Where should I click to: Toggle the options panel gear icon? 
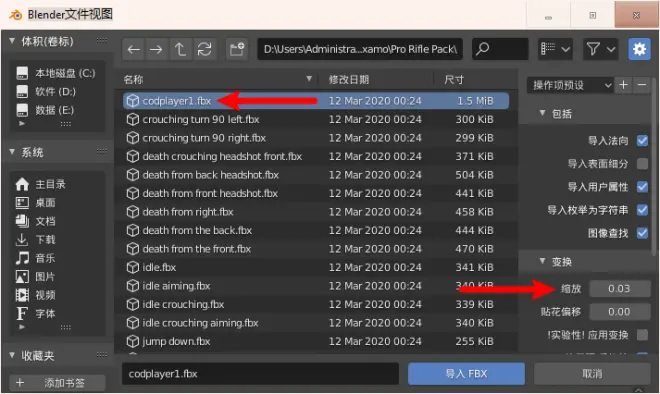tap(639, 49)
